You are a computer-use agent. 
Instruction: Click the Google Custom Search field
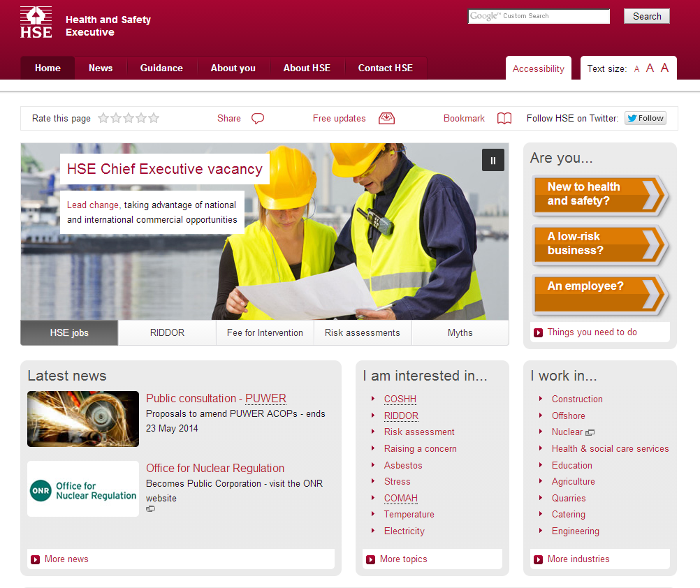539,16
